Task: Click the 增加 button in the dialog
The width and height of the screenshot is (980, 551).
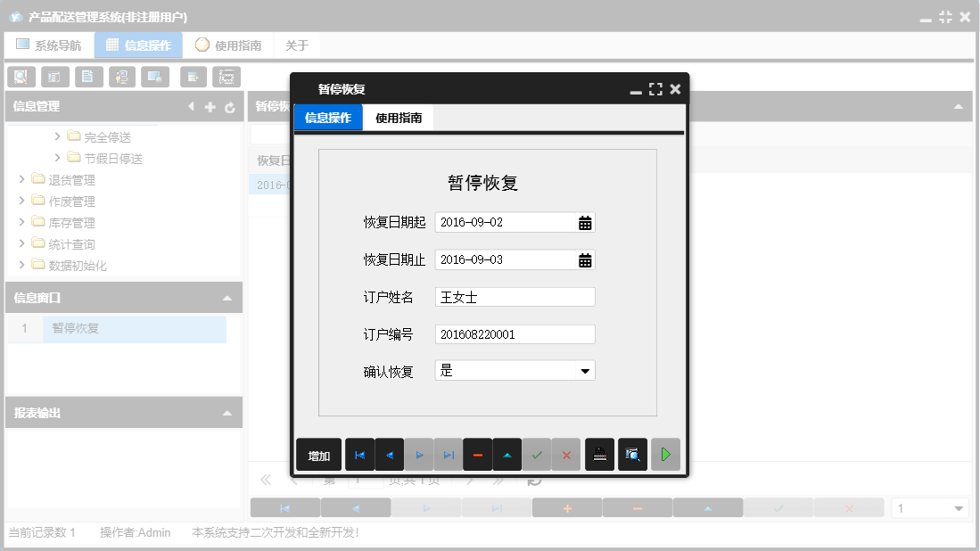Action: point(318,455)
